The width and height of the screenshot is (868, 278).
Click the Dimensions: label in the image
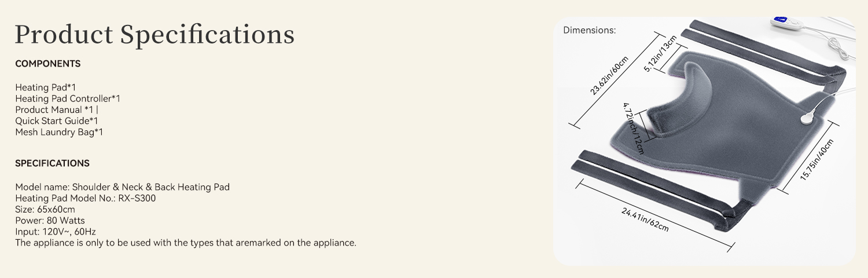point(589,30)
